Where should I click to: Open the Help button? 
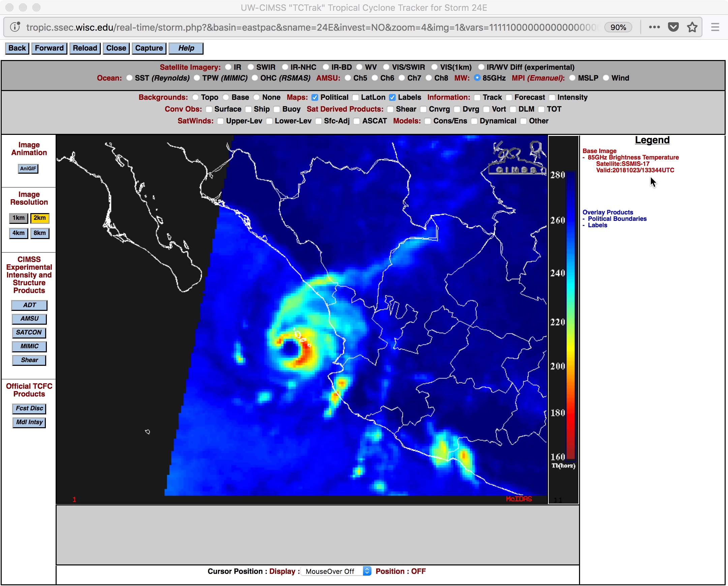tap(186, 48)
